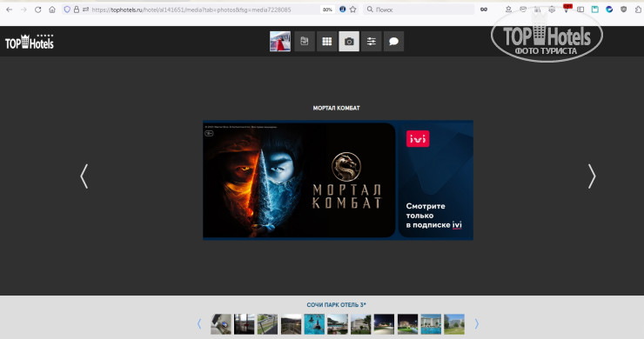Open the filter sliders settings icon
The width and height of the screenshot is (644, 339).
(x=372, y=42)
